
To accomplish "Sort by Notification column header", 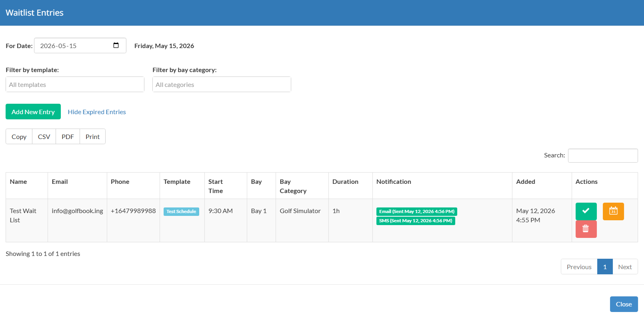I will 442,186.
